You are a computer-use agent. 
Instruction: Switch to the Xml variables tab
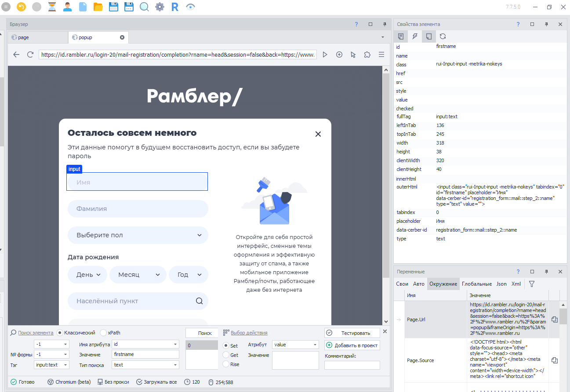pos(516,284)
